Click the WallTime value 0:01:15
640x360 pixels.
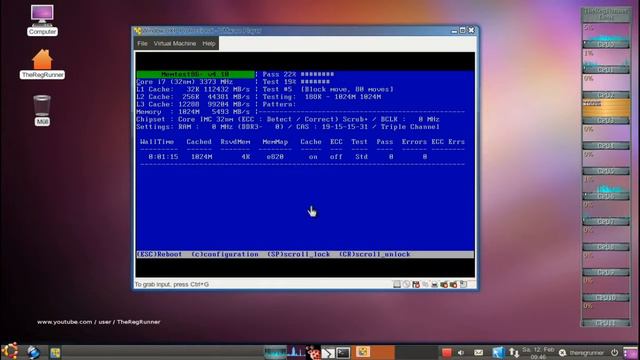(x=163, y=157)
